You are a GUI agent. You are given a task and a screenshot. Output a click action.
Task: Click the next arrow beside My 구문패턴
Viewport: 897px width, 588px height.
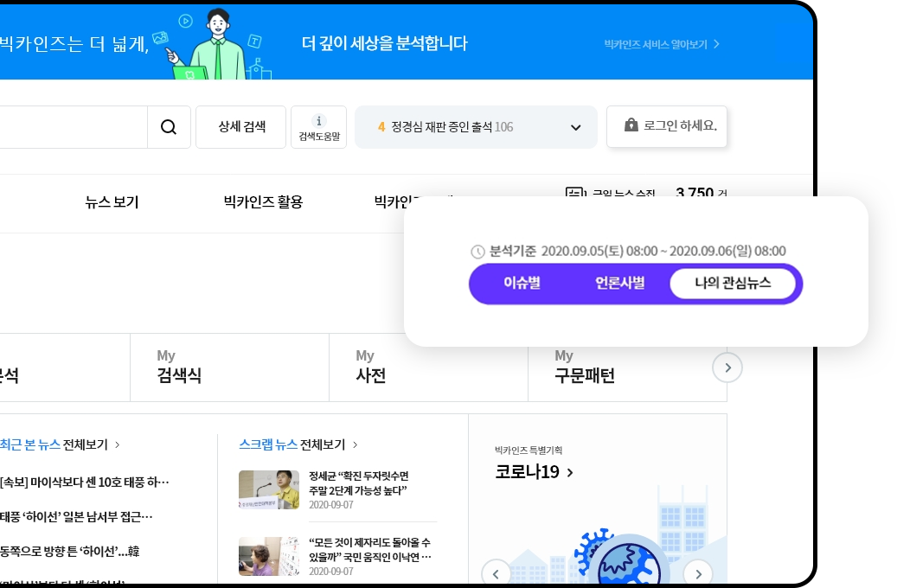(x=727, y=367)
